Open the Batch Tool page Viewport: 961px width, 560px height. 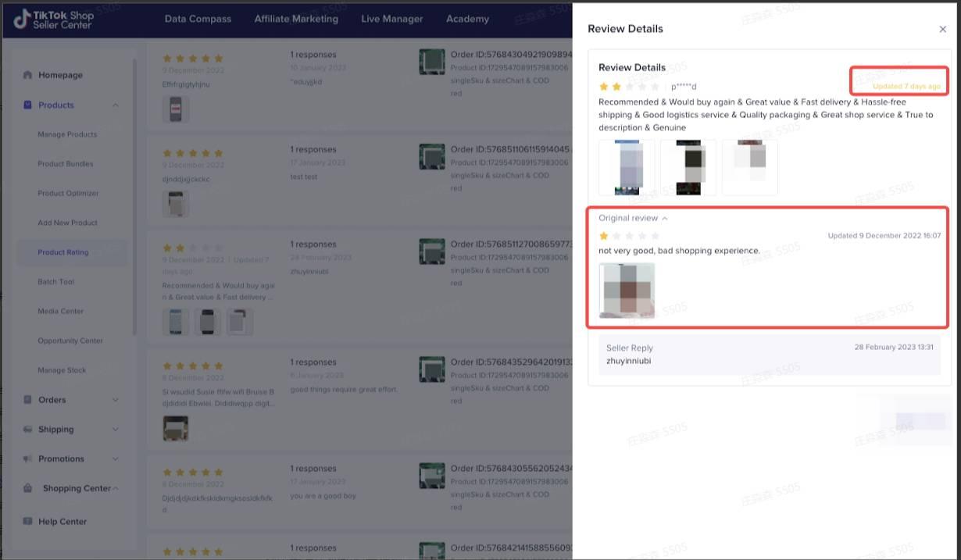tap(55, 282)
